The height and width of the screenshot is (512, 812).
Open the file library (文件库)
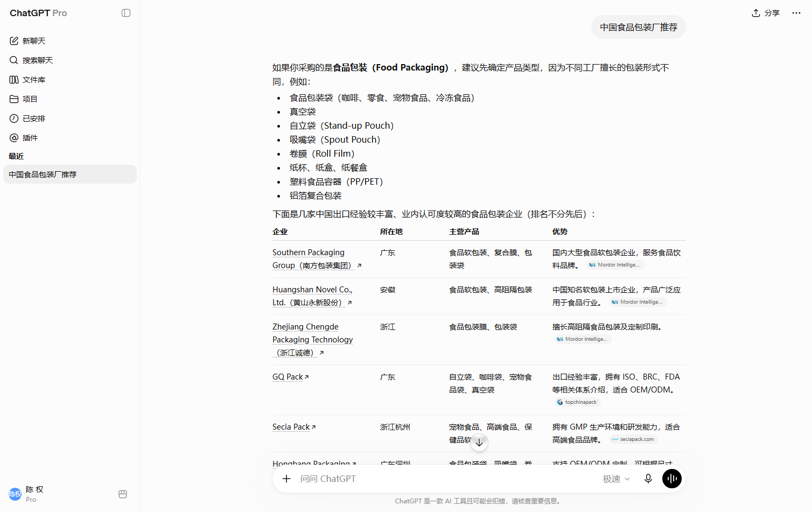coord(70,80)
